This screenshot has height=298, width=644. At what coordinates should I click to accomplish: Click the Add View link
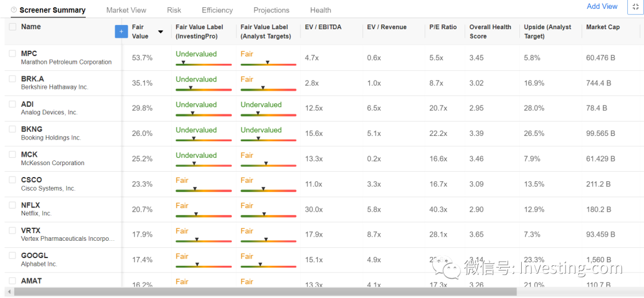[602, 7]
